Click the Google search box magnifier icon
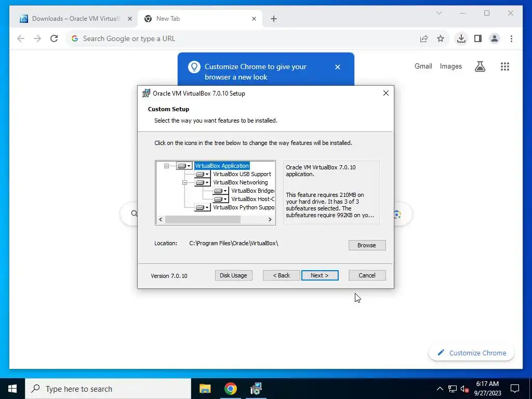The image size is (532, 399). point(134,214)
